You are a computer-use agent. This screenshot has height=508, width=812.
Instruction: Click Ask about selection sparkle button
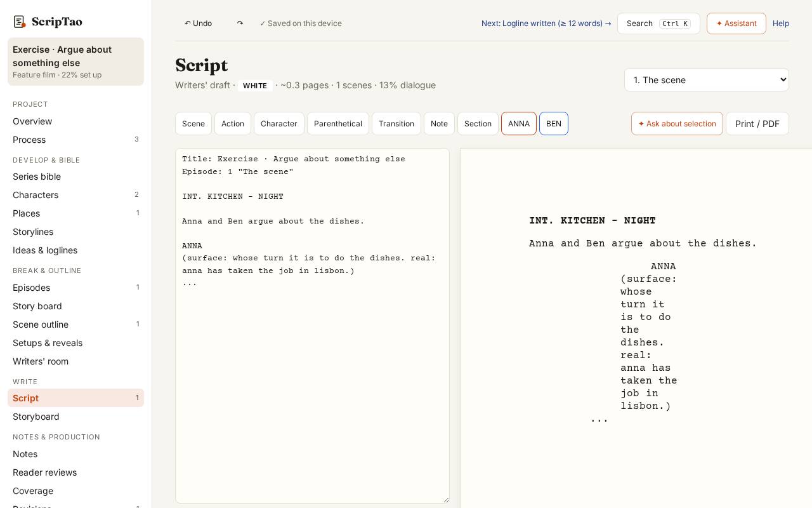(x=677, y=124)
